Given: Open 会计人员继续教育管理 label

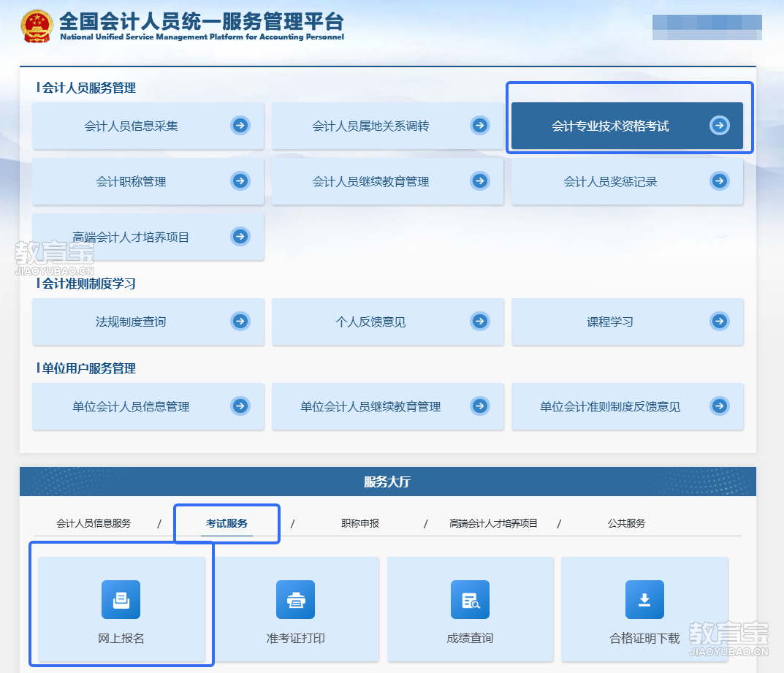Looking at the screenshot, I should point(370,181).
